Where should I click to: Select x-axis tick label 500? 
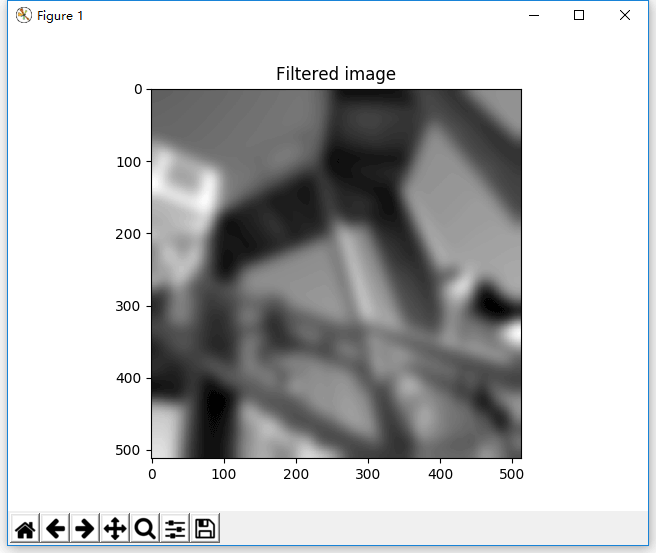(x=513, y=471)
